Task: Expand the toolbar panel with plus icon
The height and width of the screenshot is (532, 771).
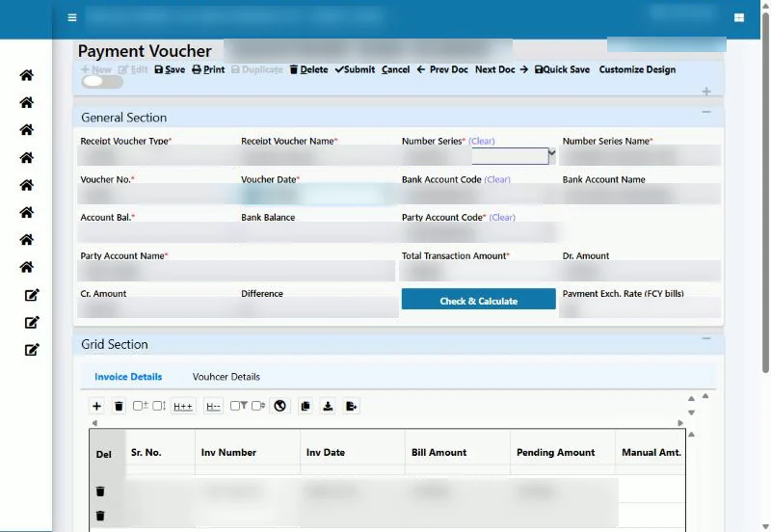Action: pyautogui.click(x=706, y=92)
